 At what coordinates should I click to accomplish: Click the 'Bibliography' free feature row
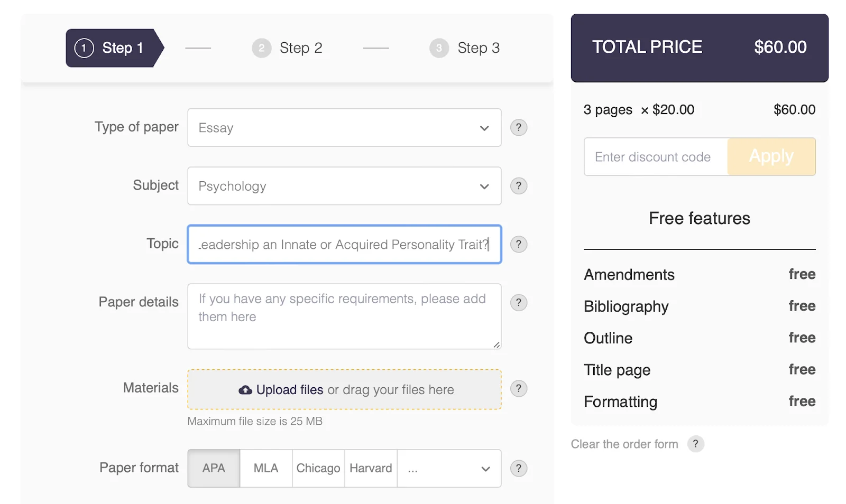pyautogui.click(x=700, y=306)
